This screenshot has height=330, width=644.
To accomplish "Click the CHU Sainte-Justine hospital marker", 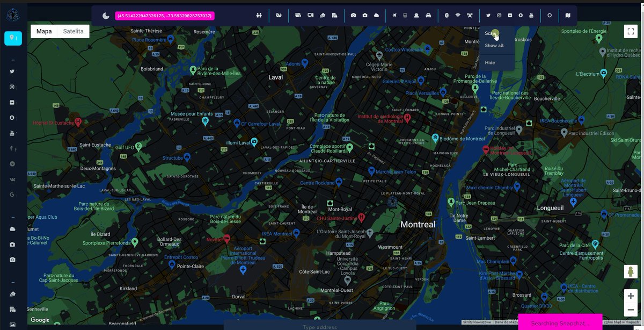I will tap(361, 218).
